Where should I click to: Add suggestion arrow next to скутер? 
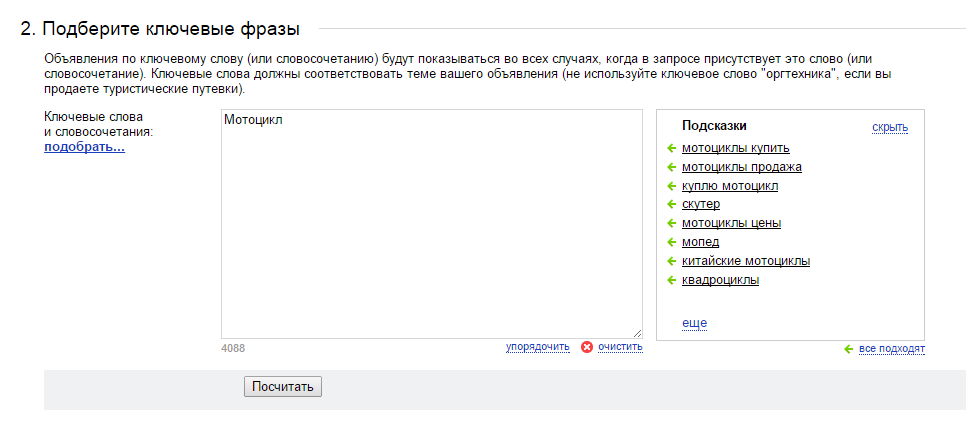672,205
